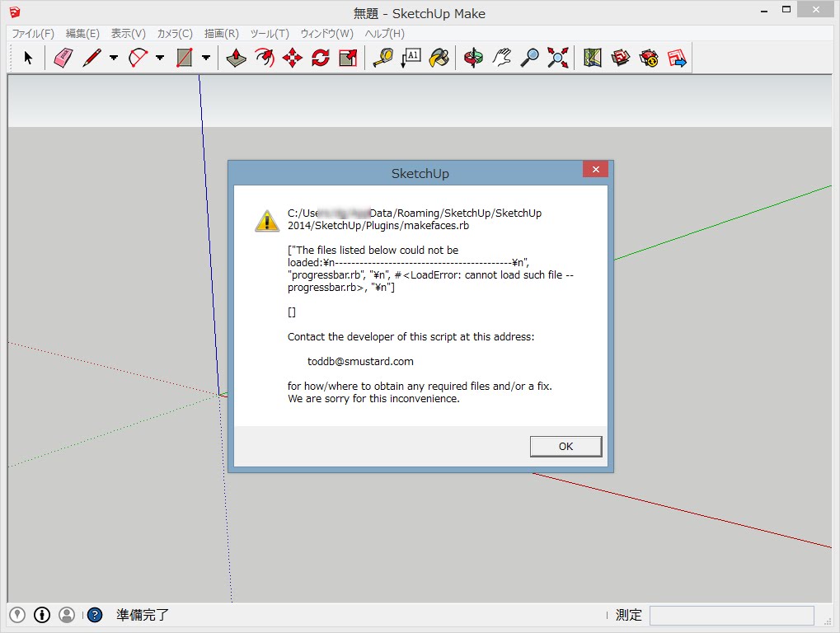Open the Add Location map icon
Viewport: 840px width, 633px height.
tap(593, 58)
